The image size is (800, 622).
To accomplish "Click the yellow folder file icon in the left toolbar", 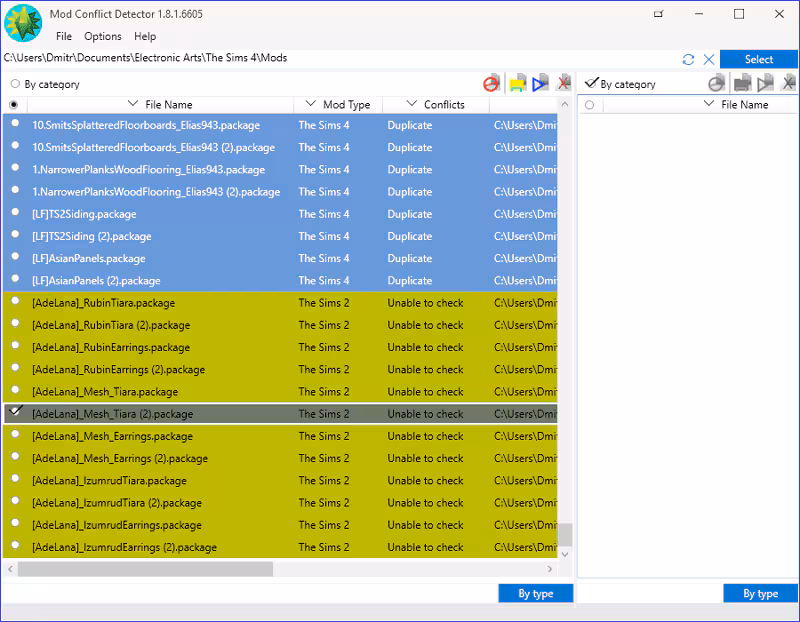I will tap(517, 83).
